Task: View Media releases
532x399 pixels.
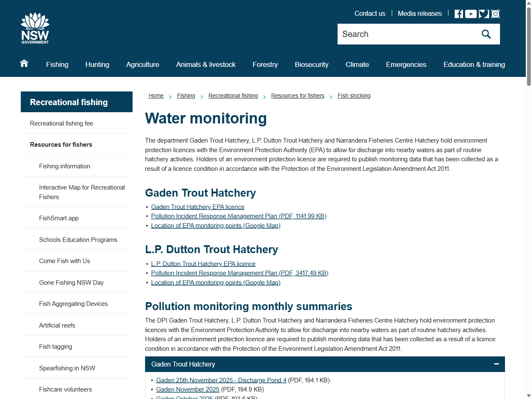Action: pos(419,13)
